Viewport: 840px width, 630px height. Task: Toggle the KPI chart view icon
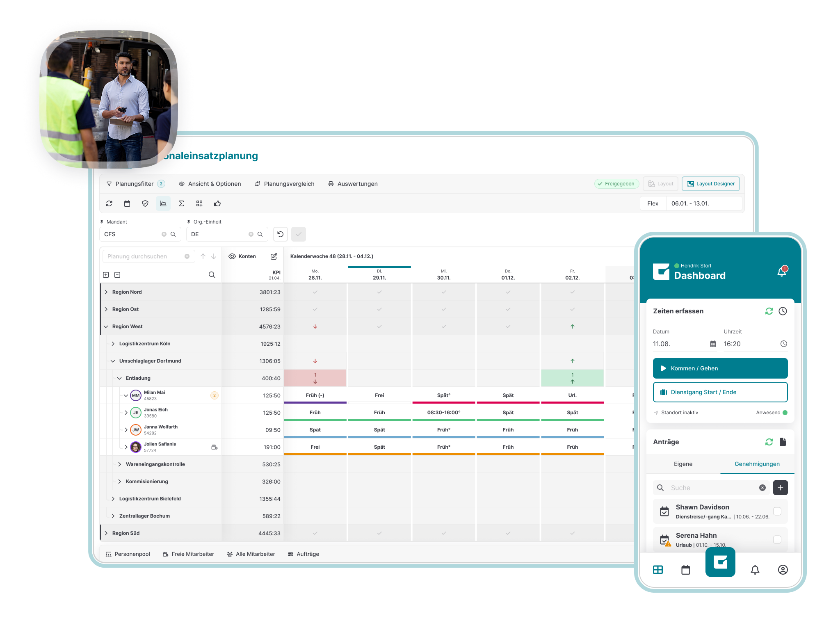click(x=163, y=203)
